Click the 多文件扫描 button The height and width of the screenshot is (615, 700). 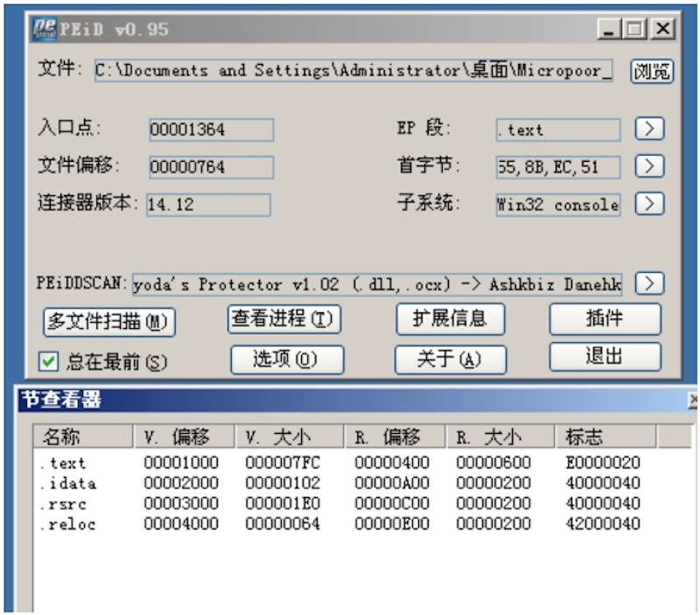109,322
